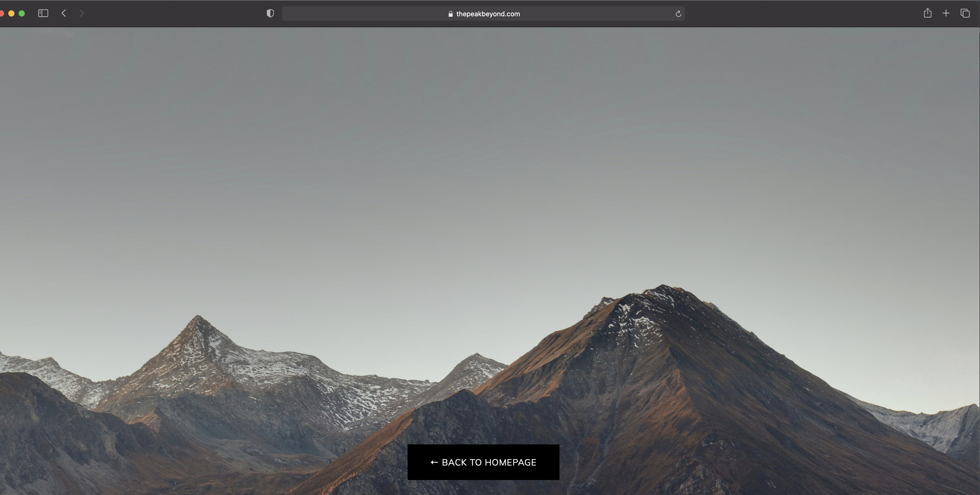The image size is (980, 495).
Task: Click the padlock icon in the address bar
Action: point(450,14)
